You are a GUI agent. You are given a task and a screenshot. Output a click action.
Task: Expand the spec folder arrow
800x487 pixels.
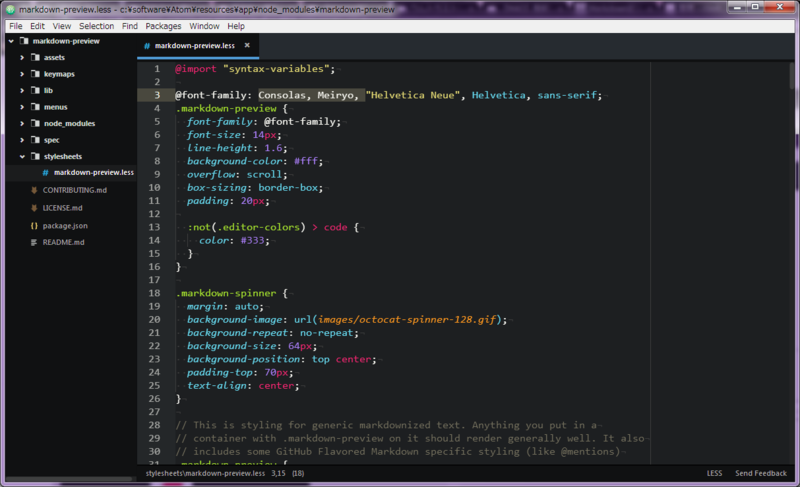[x=22, y=140]
